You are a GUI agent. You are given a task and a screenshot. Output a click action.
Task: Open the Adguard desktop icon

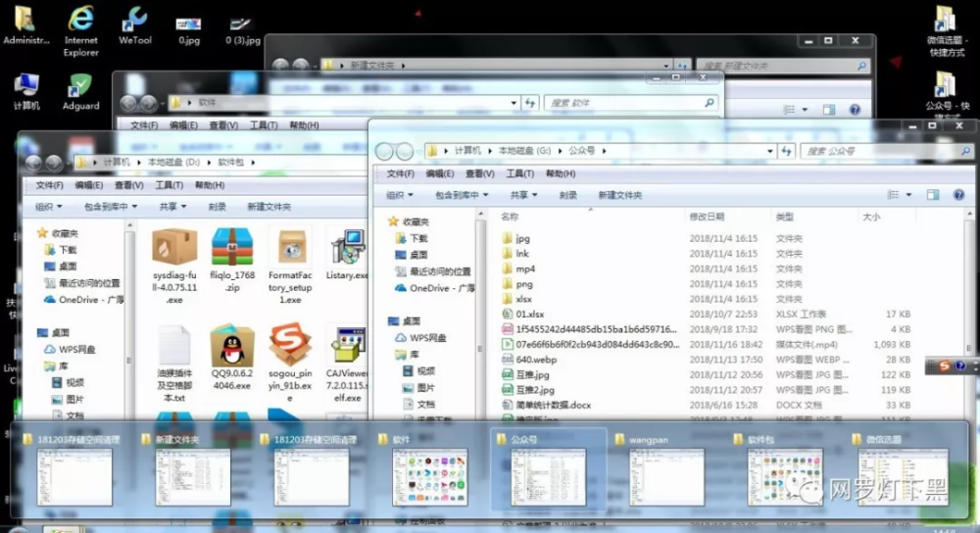point(80,92)
